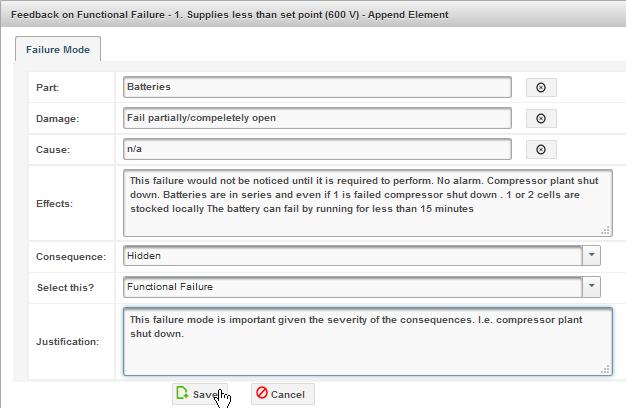626x408 pixels.
Task: Click into the Cause input field
Action: (317, 150)
